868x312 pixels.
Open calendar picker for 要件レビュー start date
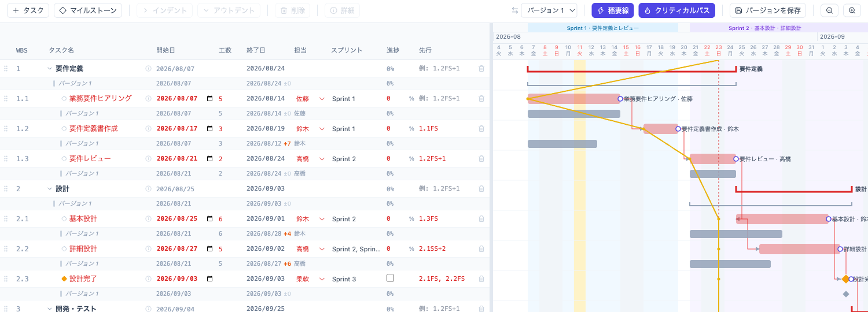pos(209,159)
